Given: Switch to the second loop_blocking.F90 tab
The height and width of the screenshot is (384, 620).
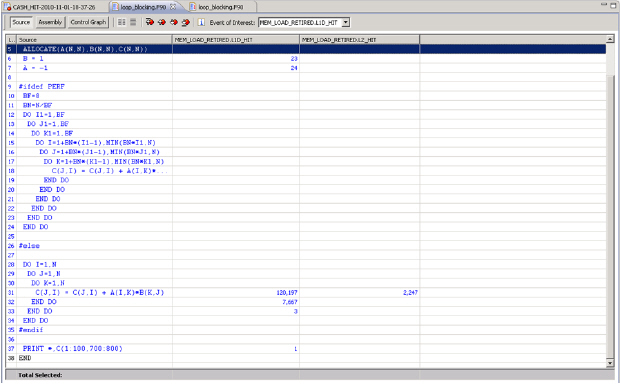Looking at the screenshot, I should (221, 7).
